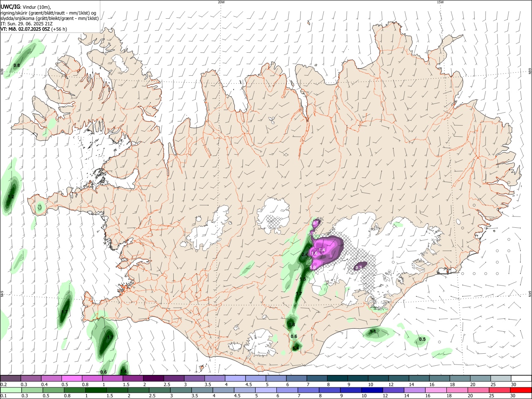This screenshot has width=532, height=399.
Task: Click the 1.2 precipitation value in the western green cell
Action: [11, 197]
